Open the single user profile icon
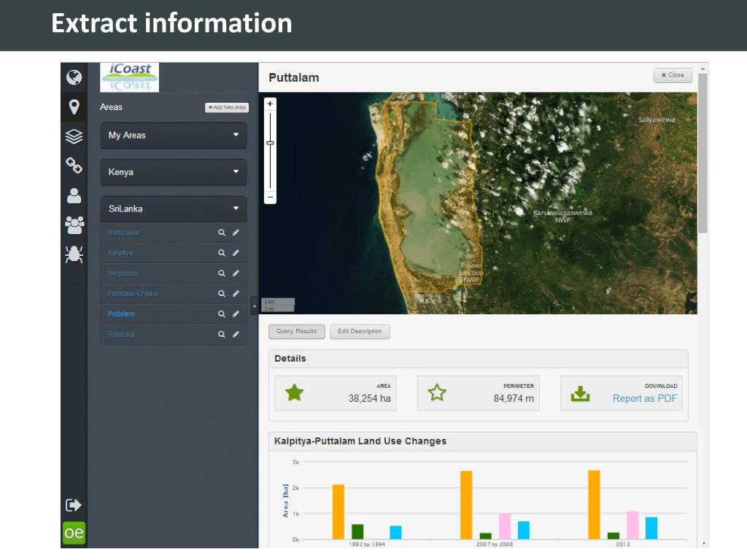This screenshot has width=747, height=560. click(74, 195)
